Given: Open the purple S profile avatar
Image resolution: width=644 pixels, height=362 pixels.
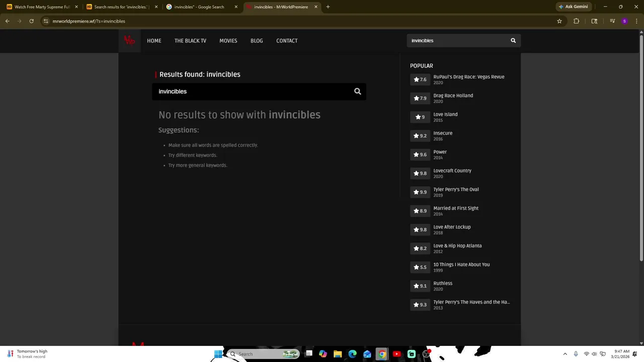Looking at the screenshot, I should (x=624, y=21).
